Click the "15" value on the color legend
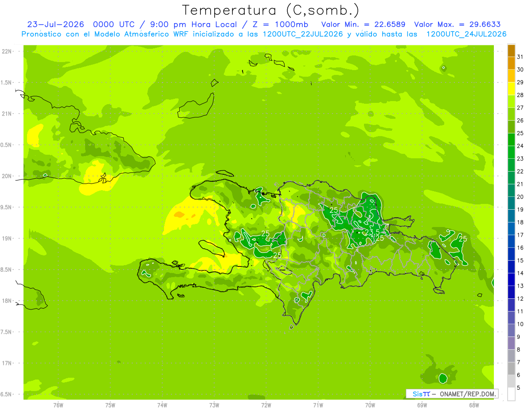 pyautogui.click(x=520, y=260)
